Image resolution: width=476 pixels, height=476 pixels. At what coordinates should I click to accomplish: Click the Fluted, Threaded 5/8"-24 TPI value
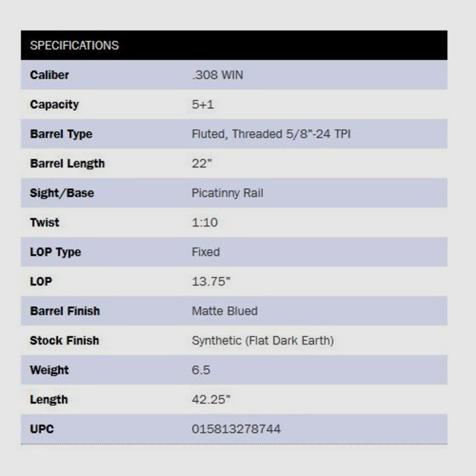point(271,134)
